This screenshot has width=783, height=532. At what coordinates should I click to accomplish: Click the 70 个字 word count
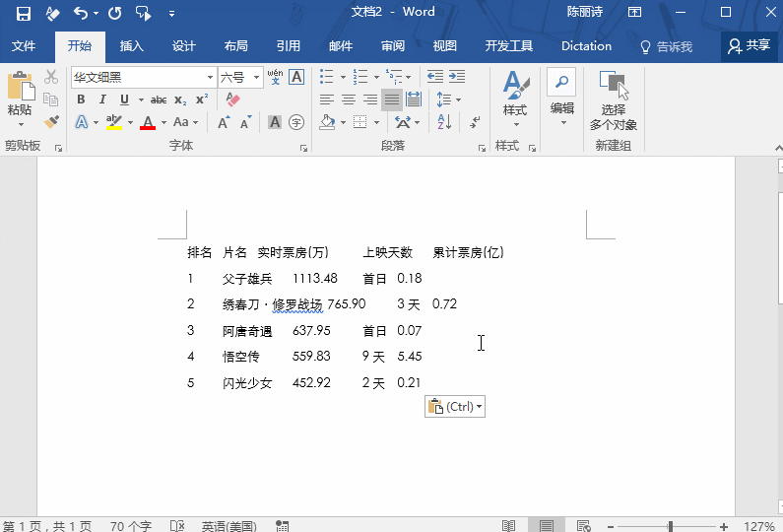(131, 526)
